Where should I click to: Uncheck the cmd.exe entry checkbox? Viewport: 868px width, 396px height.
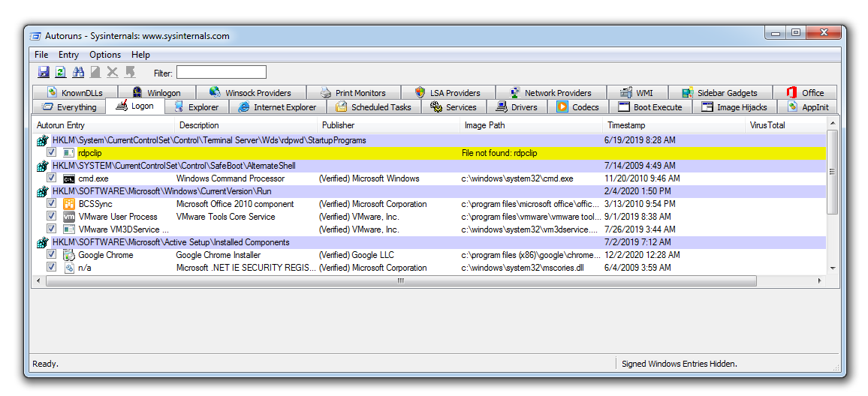point(52,178)
